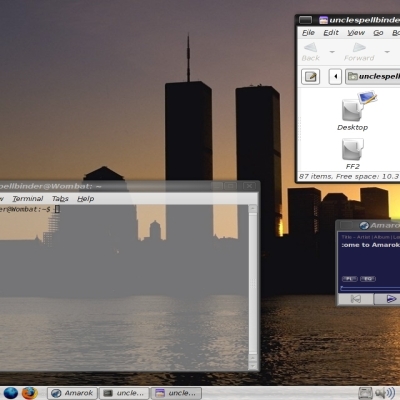Click the Amarok previous track button
Screen dimensions: 400x400
(355, 299)
